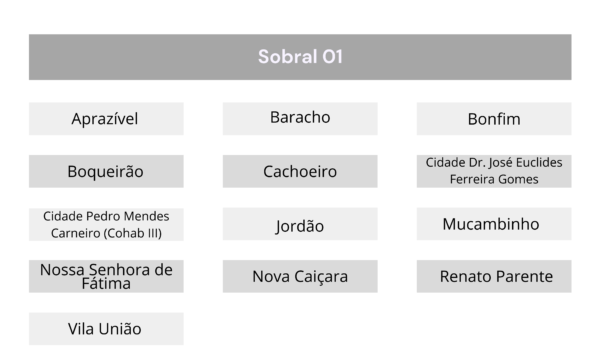Click the text Ferreira Gomes

[494, 179]
